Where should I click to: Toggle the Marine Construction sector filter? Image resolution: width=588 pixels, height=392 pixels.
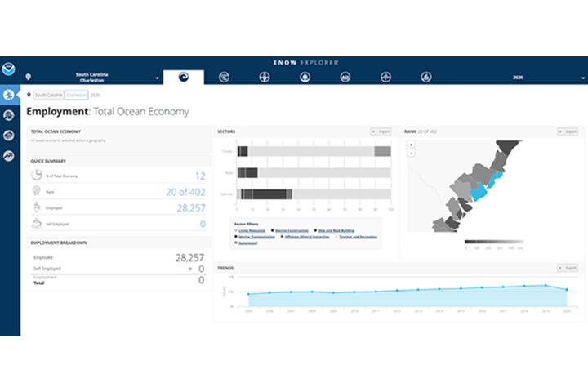tap(292, 230)
